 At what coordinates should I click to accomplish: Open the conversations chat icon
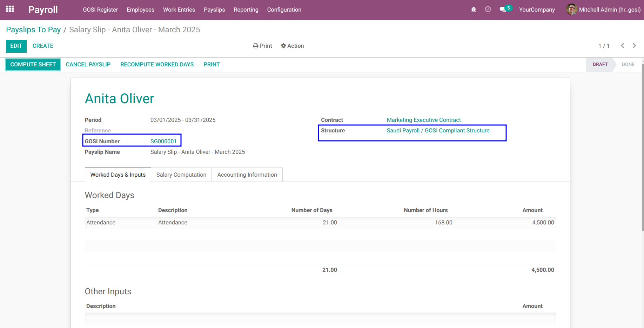[x=503, y=9]
